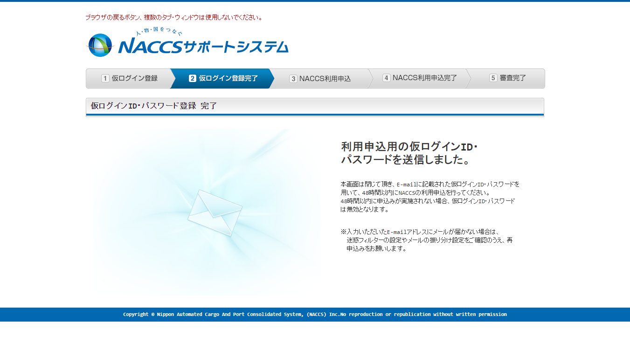Click the Copyright footer text
This screenshot has width=630, height=364.
[x=315, y=315]
